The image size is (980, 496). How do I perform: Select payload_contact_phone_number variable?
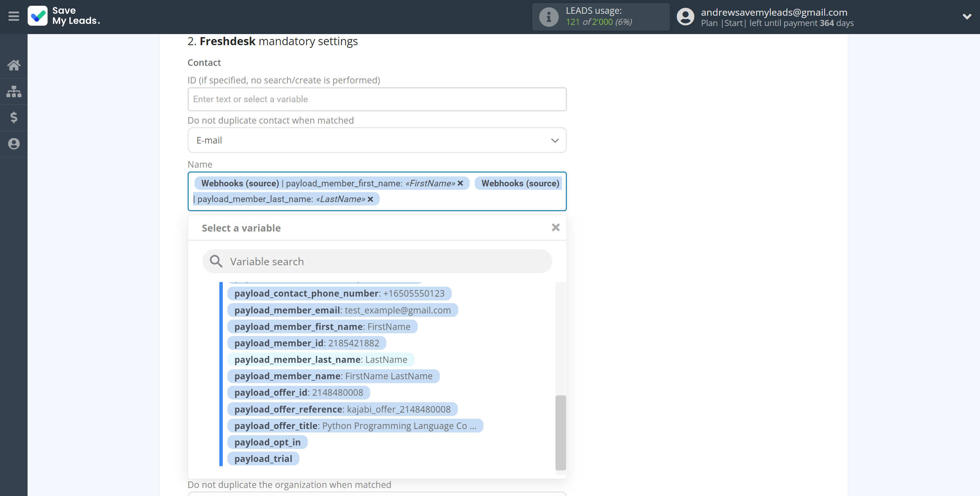tap(339, 294)
